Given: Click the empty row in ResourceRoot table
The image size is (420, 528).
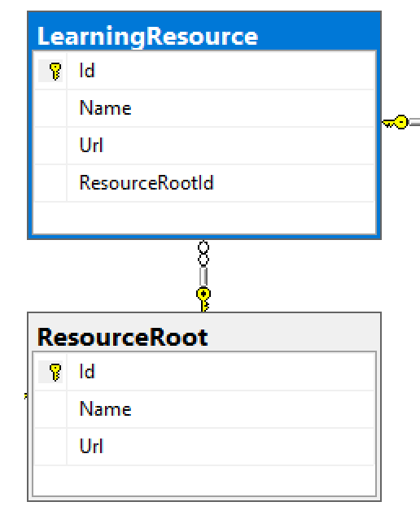Looking at the screenshot, I should [204, 481].
